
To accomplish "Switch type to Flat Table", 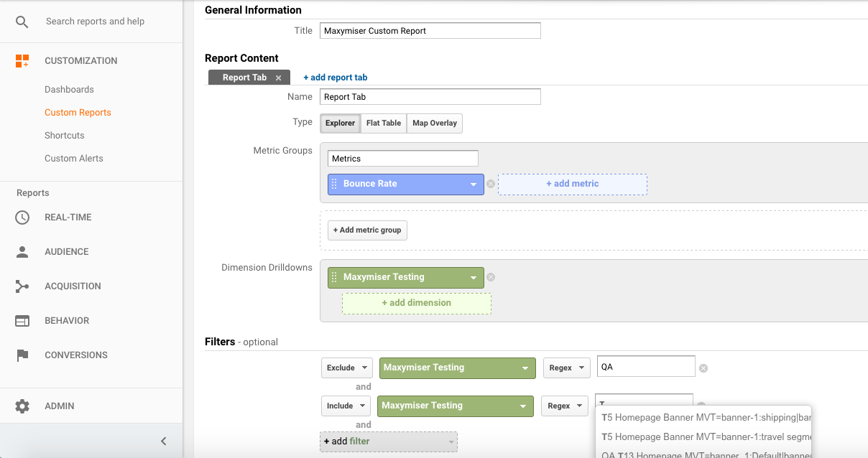I will click(384, 123).
